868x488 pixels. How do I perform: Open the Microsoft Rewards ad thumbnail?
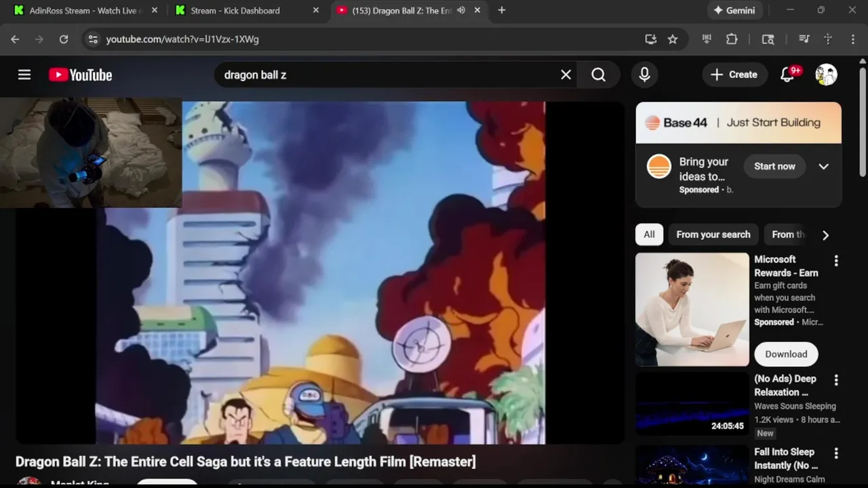692,309
